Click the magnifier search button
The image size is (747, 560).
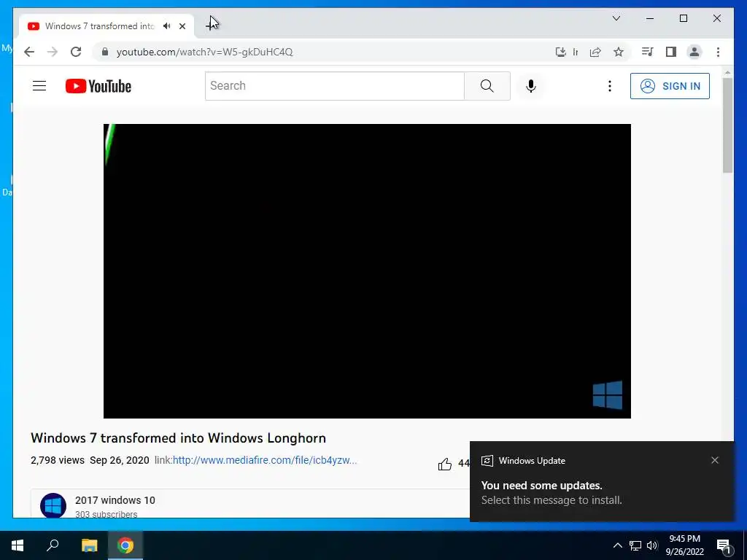487,86
